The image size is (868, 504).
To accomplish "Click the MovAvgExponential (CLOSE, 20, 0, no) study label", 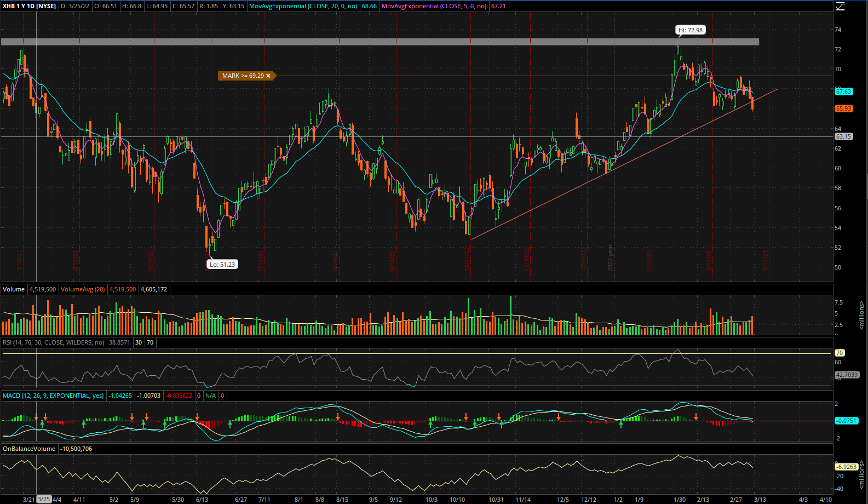I will (303, 6).
